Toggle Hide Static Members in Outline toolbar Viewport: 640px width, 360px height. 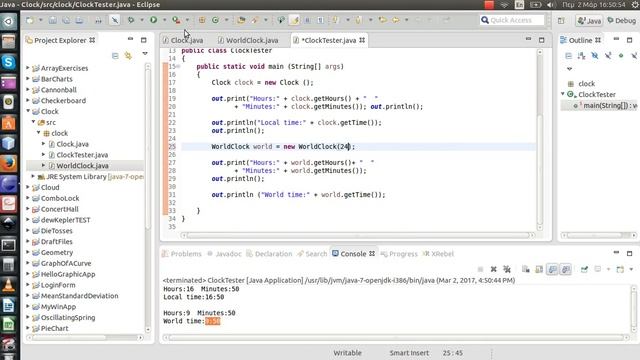pos(608,56)
